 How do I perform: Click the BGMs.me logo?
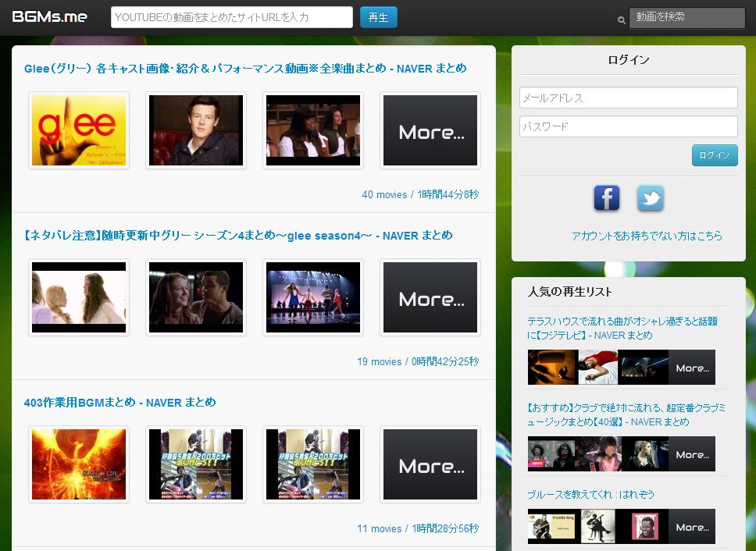(50, 17)
